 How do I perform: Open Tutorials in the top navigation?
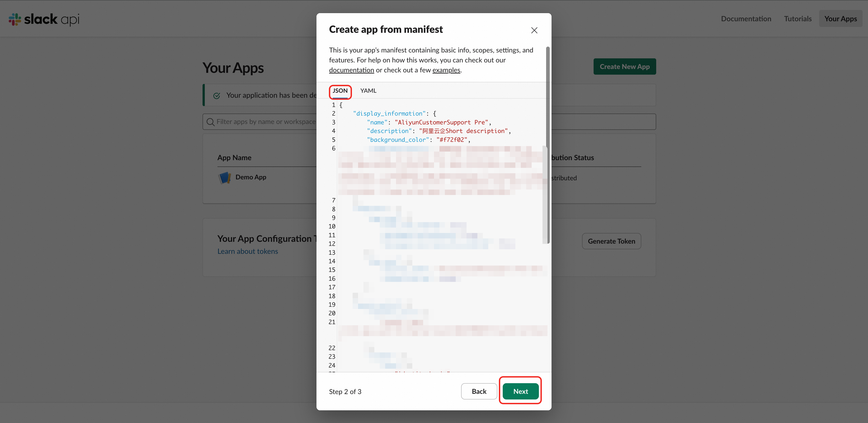(797, 19)
